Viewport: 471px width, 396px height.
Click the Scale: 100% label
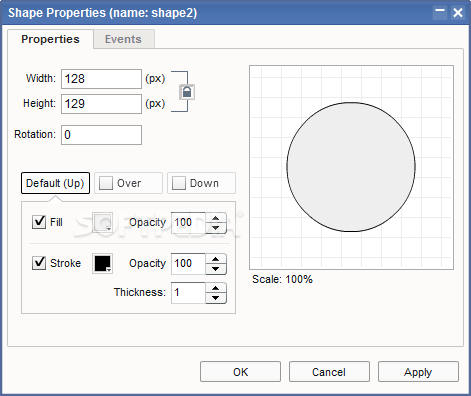pyautogui.click(x=282, y=279)
